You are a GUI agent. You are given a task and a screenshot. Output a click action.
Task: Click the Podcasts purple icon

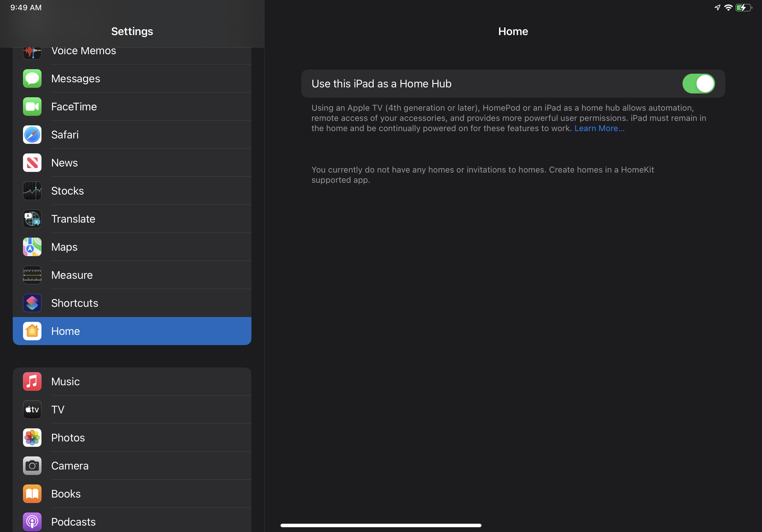tap(32, 522)
